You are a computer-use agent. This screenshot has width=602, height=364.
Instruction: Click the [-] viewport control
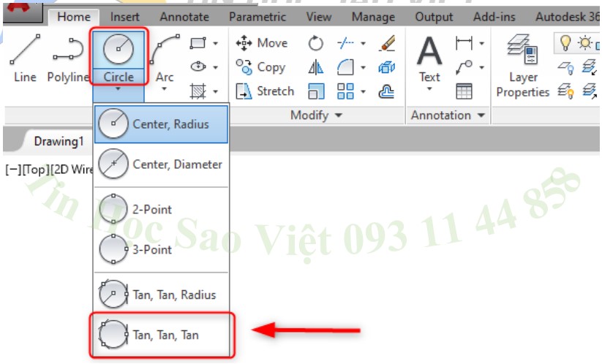[x=13, y=170]
